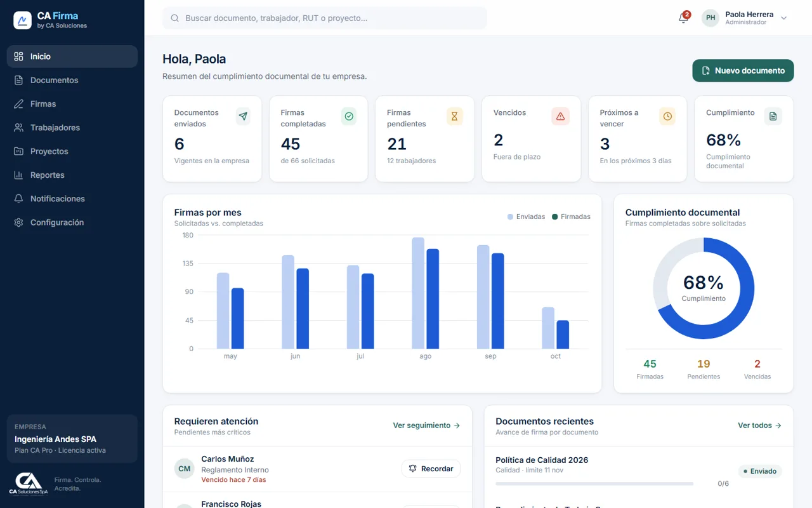
Task: Click the check circle icon on Firmas completadas
Action: [x=349, y=116]
